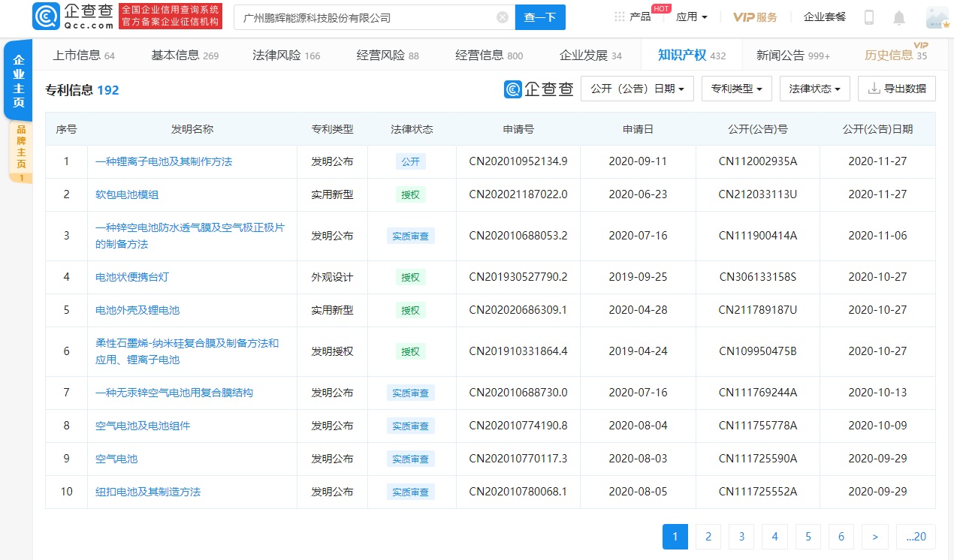Go to pagination page 2

click(x=708, y=536)
